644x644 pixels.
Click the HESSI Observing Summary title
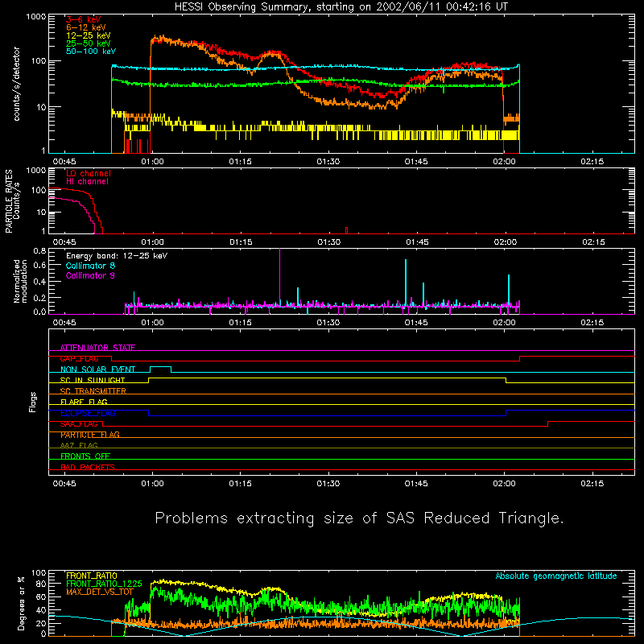coord(341,7)
